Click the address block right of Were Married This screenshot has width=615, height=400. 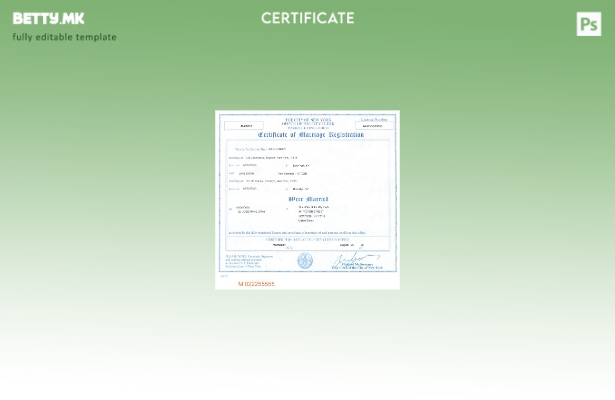click(313, 213)
